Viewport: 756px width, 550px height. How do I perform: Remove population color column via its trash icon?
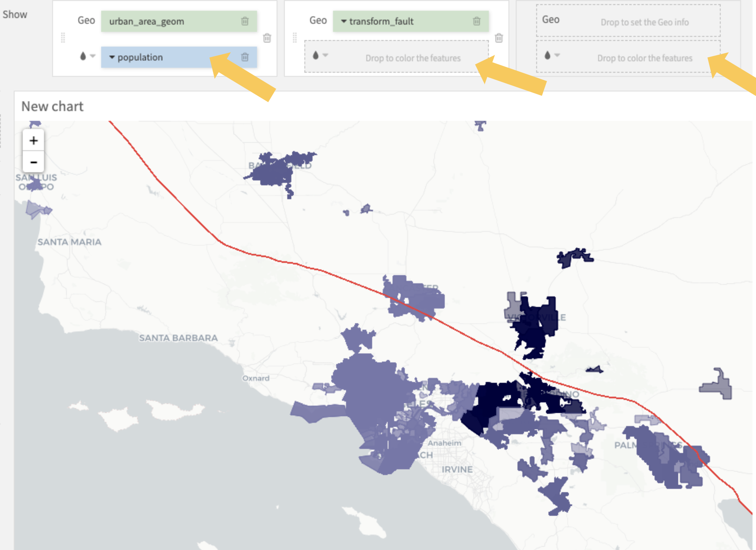coord(245,57)
